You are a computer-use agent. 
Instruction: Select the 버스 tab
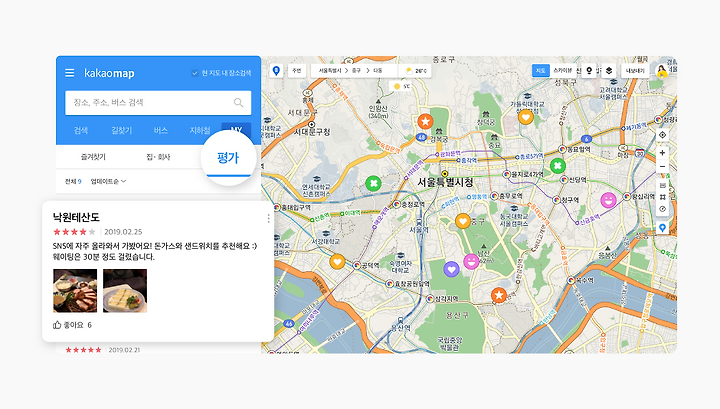(x=161, y=130)
